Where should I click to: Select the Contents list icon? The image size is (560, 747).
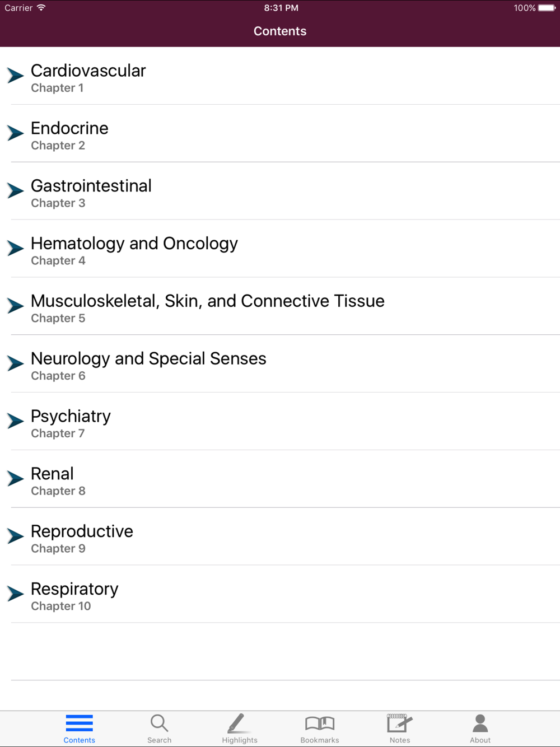click(79, 723)
